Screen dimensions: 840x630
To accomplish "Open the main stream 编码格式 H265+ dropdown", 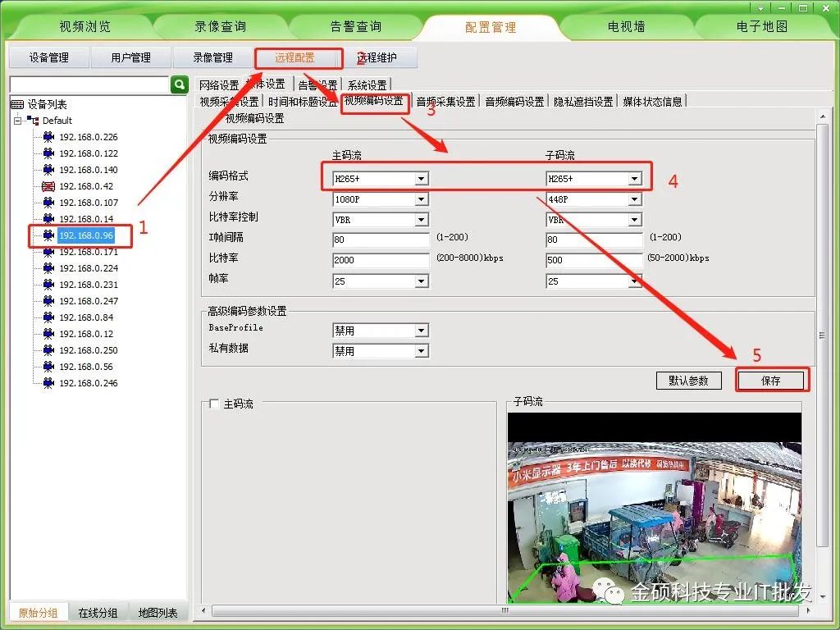I will 420,178.
